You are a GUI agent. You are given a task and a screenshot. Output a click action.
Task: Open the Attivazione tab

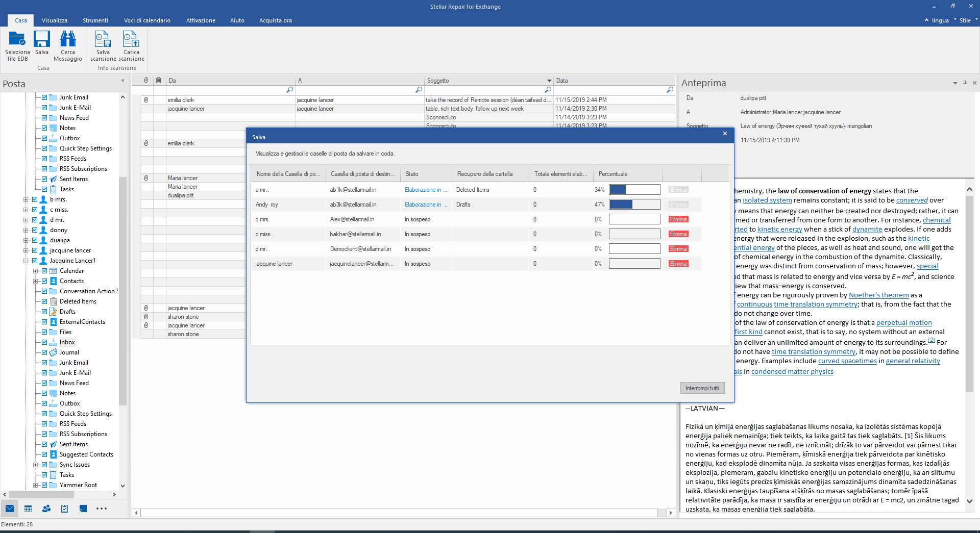[x=201, y=20]
